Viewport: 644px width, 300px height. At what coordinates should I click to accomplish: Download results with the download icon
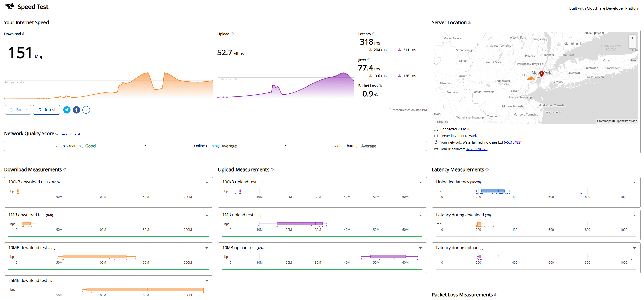(86, 110)
